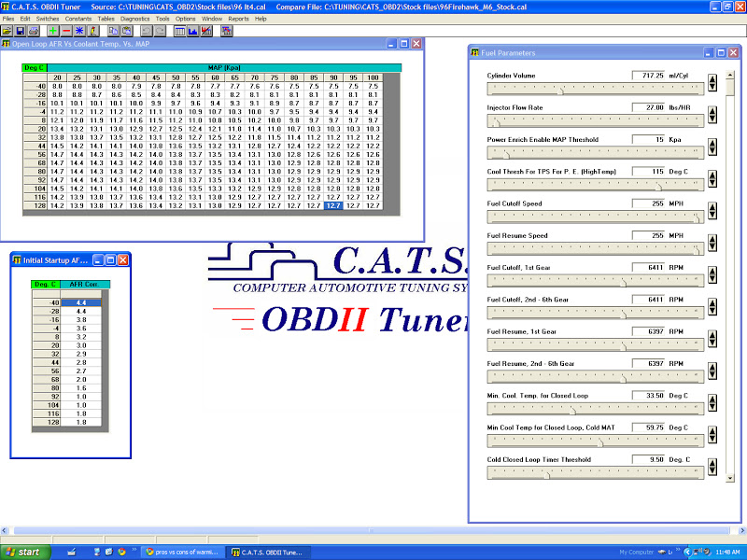Open the Reports menu
Image resolution: width=747 pixels, height=560 pixels.
[238, 19]
